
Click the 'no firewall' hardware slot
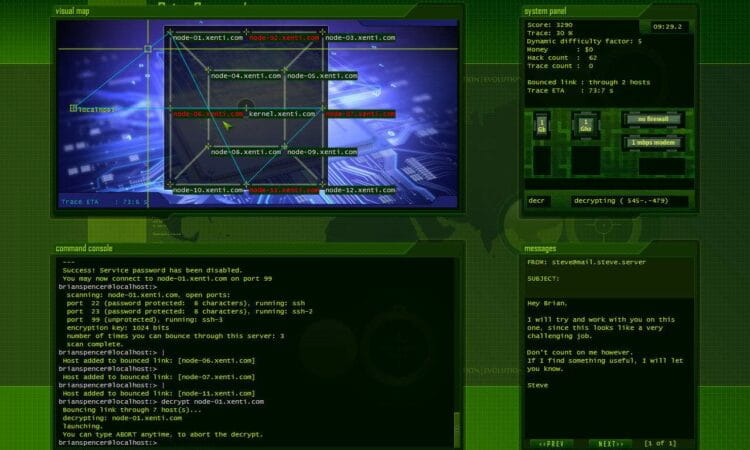653,119
